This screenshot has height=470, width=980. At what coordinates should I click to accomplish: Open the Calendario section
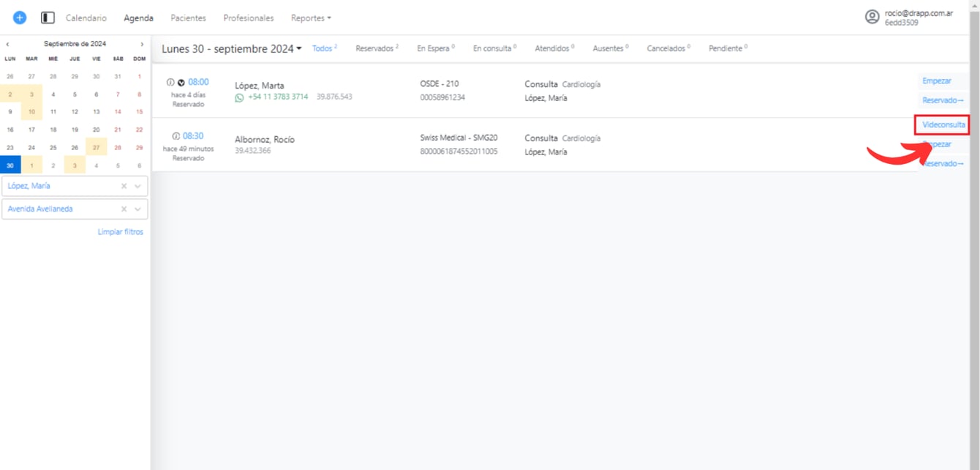tap(86, 18)
